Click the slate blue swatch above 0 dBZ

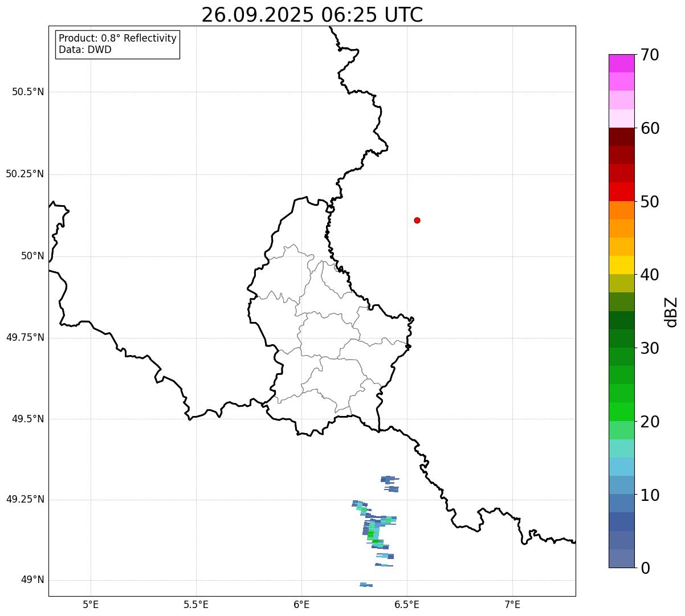pyautogui.click(x=621, y=558)
